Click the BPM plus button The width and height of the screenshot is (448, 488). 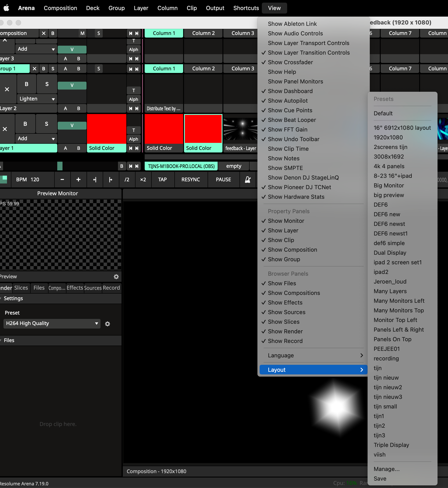[78, 180]
